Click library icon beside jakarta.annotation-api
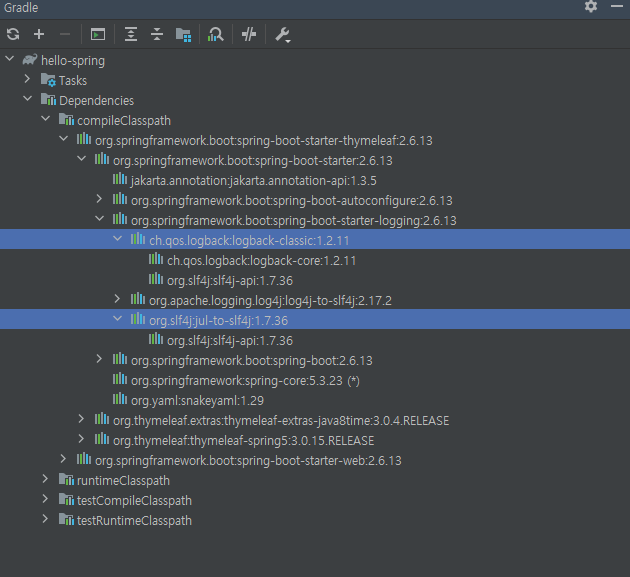This screenshot has width=630, height=577. [x=119, y=179]
